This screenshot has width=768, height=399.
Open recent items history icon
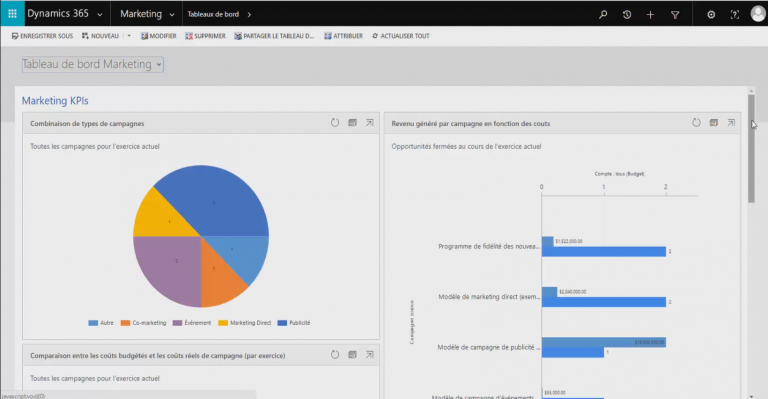[626, 15]
